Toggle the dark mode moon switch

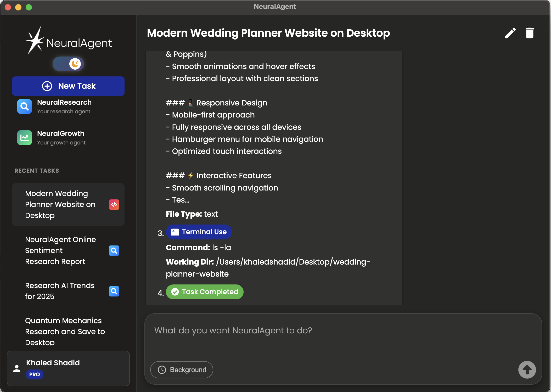point(69,64)
